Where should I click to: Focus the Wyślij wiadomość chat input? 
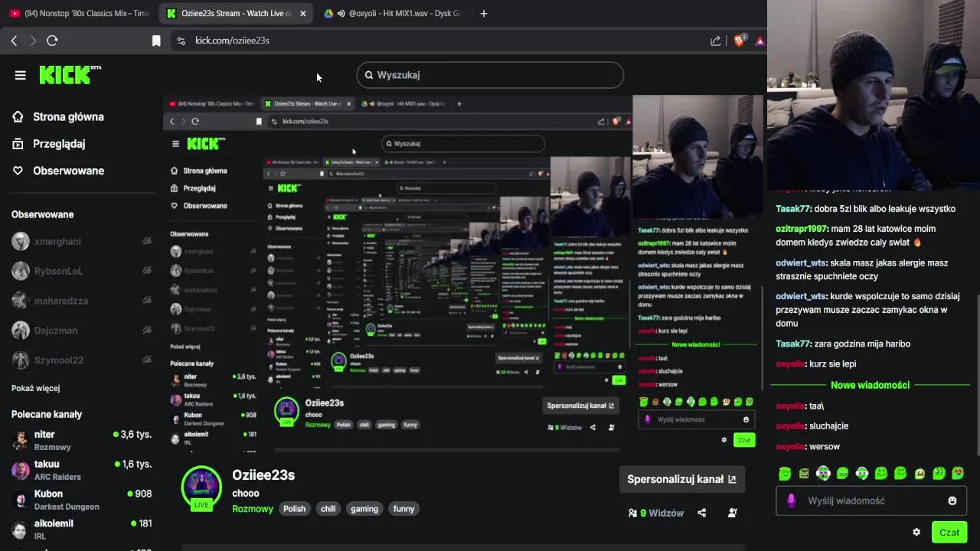coord(871,500)
